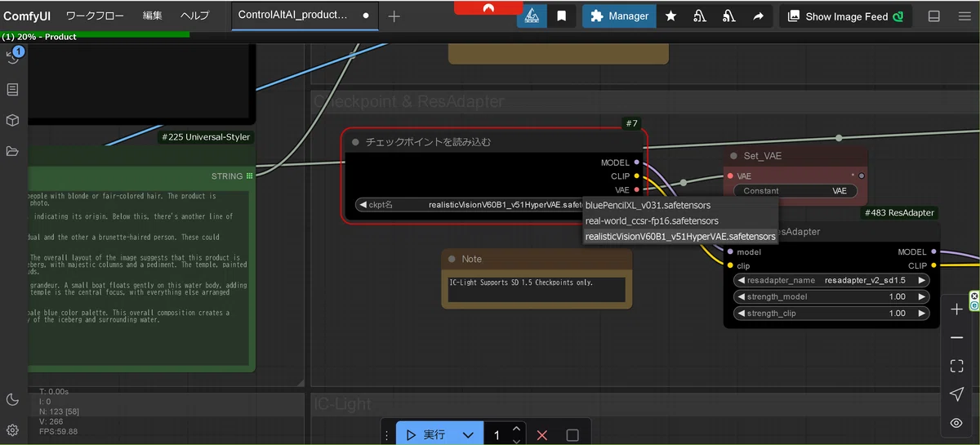Click the ComfyUI logo

tap(28, 16)
